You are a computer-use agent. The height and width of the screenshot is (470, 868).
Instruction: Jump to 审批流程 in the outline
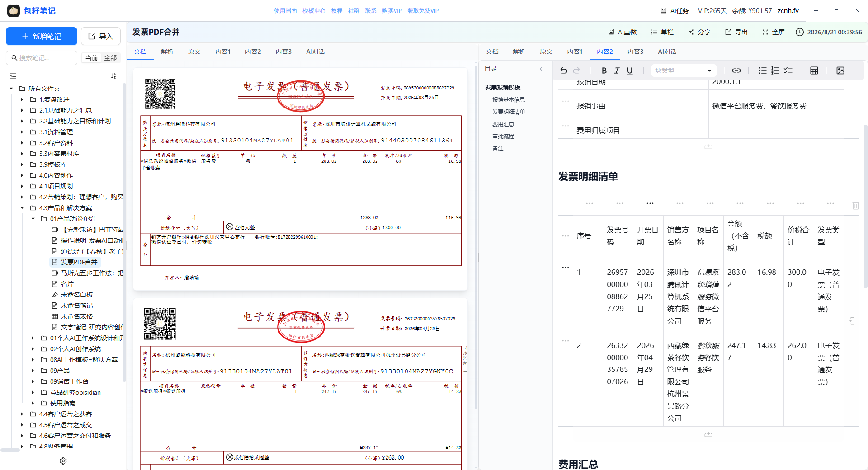click(x=503, y=136)
